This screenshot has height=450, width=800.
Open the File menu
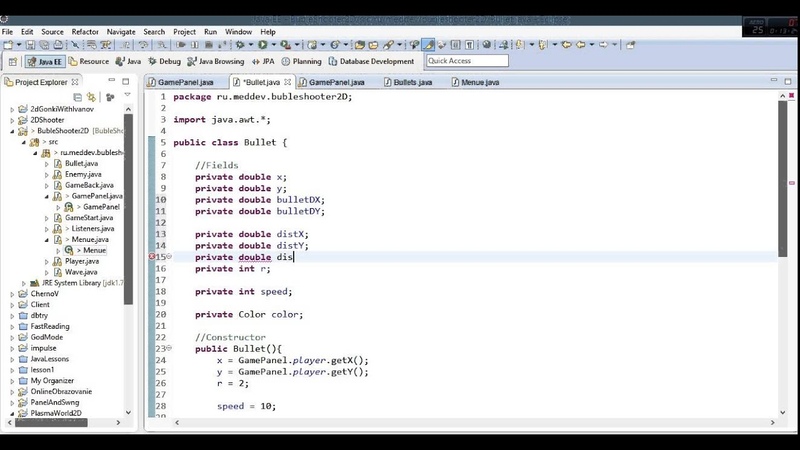[8, 32]
